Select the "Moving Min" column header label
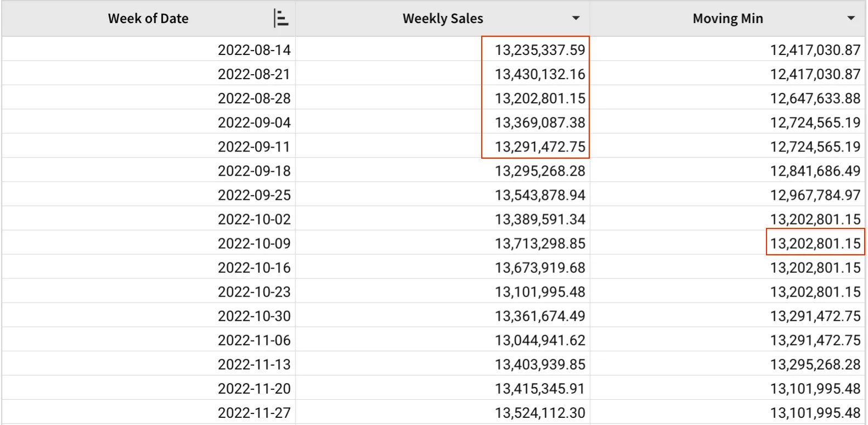This screenshot has height=425, width=868. (x=728, y=19)
